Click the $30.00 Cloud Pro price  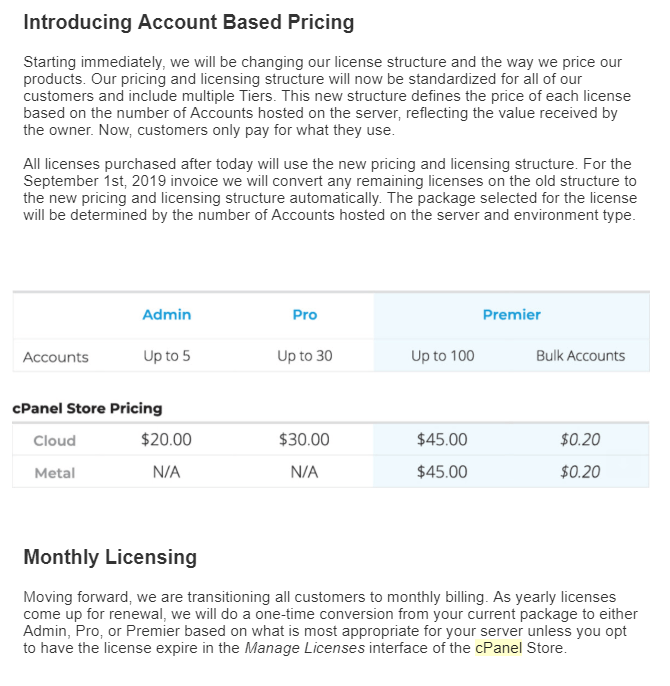point(305,440)
